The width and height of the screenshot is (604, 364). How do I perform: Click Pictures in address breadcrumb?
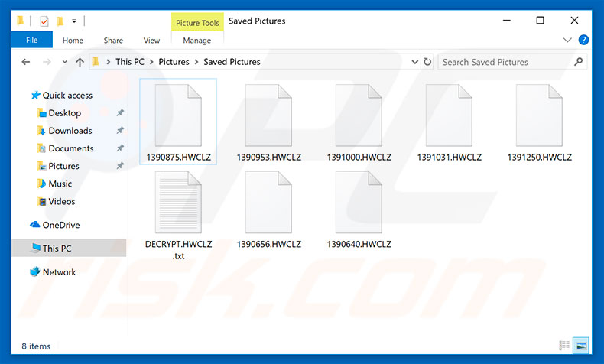174,62
